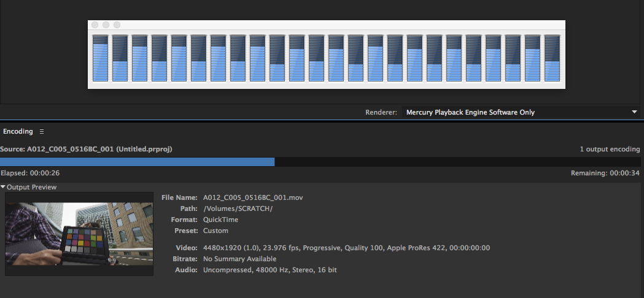Viewport: 644px width, 298px height.
Task: Click the Video 4480x1920 summary line
Action: (347, 248)
